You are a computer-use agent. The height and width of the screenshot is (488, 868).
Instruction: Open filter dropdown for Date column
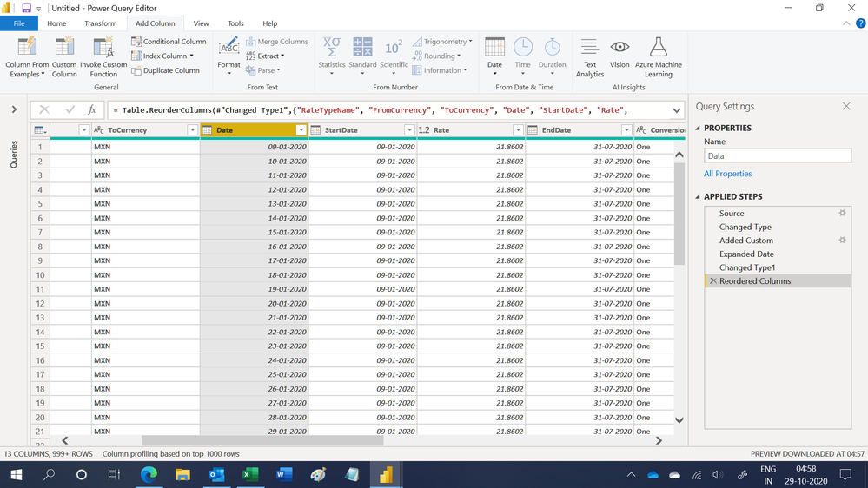[301, 130]
